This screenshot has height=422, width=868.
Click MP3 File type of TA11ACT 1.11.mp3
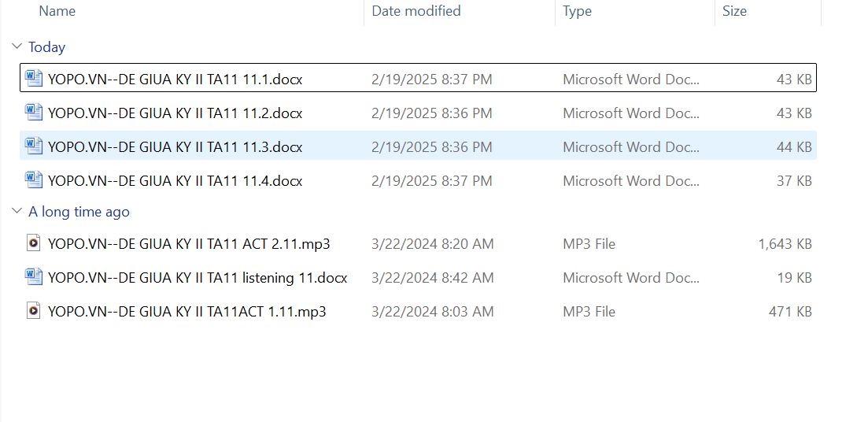click(x=589, y=312)
